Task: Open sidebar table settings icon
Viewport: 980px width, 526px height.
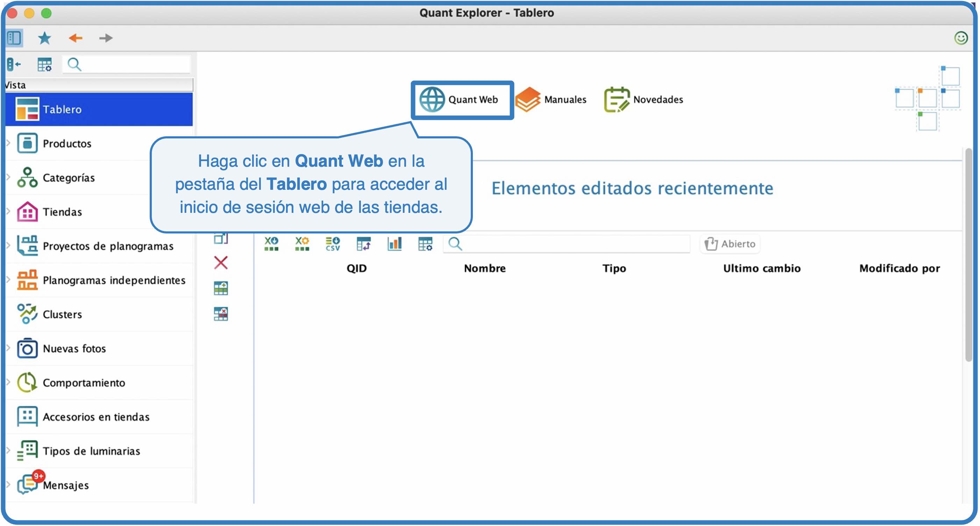Action: [44, 65]
